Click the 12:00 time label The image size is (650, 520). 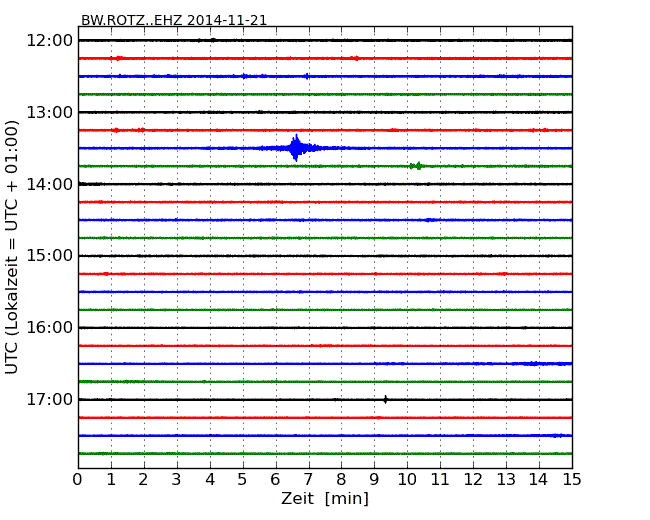pos(50,41)
